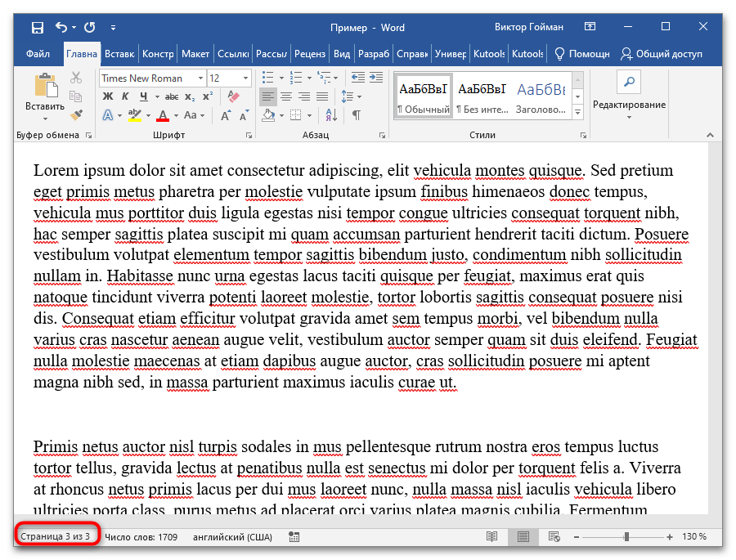
Task: Click Страница 3 из 3 in status bar
Action: pos(56,536)
